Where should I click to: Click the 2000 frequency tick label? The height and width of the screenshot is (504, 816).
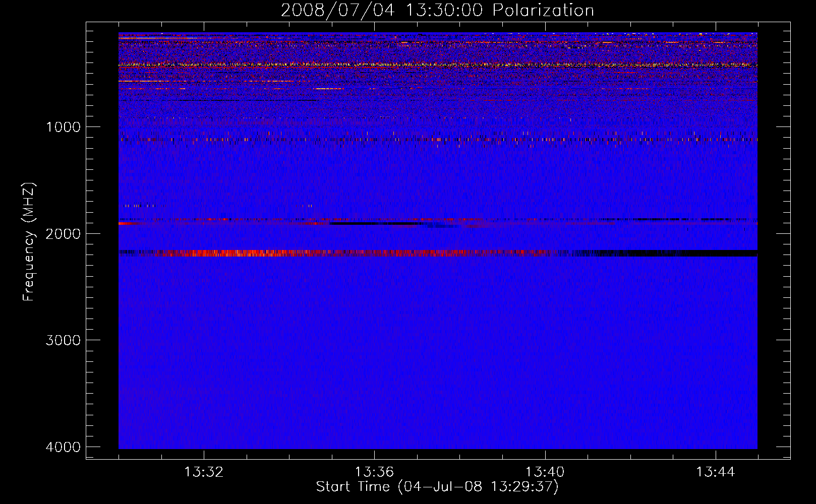[63, 233]
